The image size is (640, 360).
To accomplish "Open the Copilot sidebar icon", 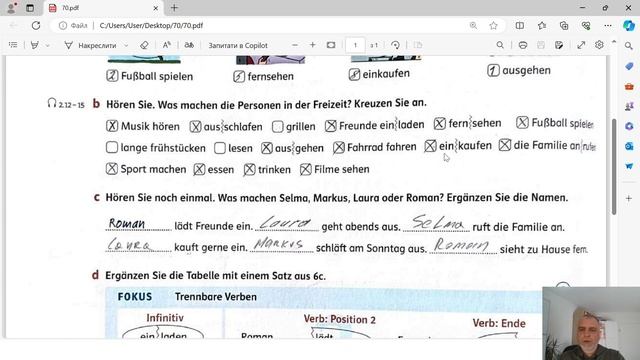I will [629, 25].
